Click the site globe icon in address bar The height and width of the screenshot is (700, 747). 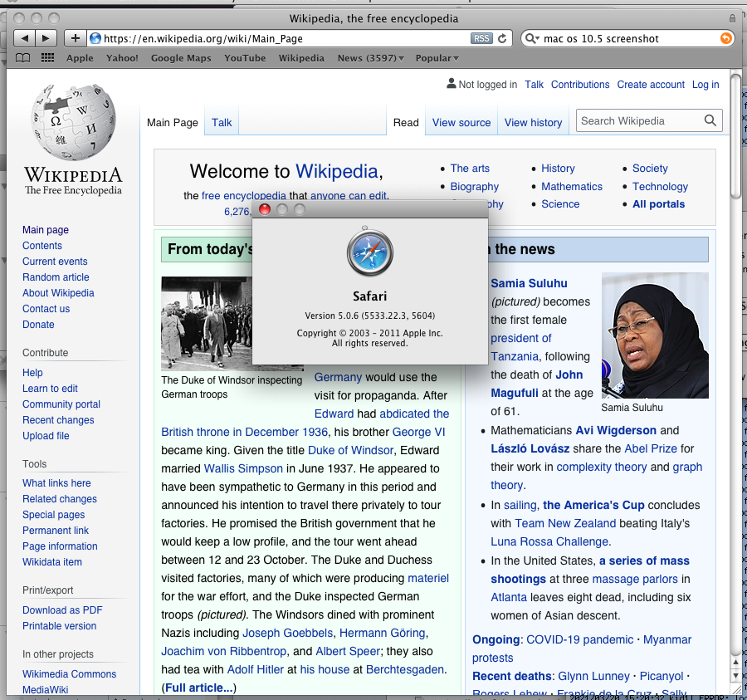95,38
